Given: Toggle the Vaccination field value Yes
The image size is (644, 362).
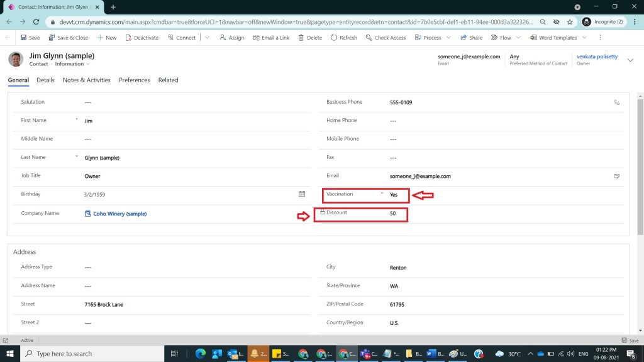Looking at the screenshot, I should click(x=394, y=195).
